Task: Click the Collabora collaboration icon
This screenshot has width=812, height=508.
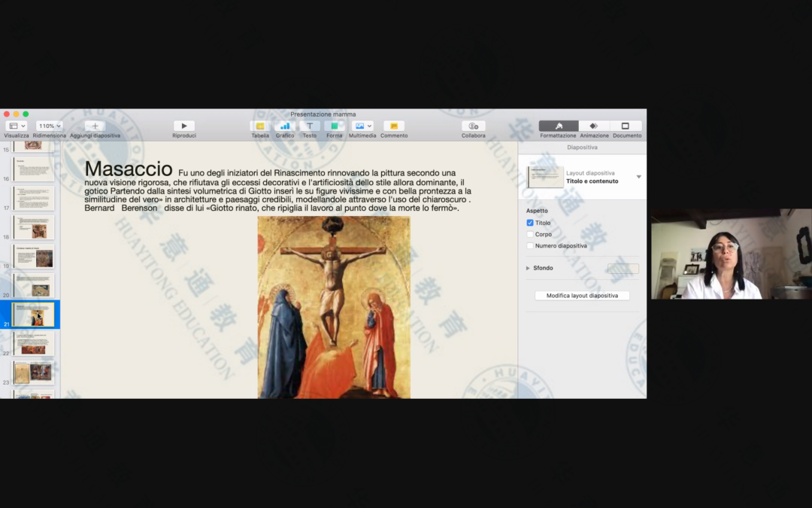Action: tap(474, 126)
